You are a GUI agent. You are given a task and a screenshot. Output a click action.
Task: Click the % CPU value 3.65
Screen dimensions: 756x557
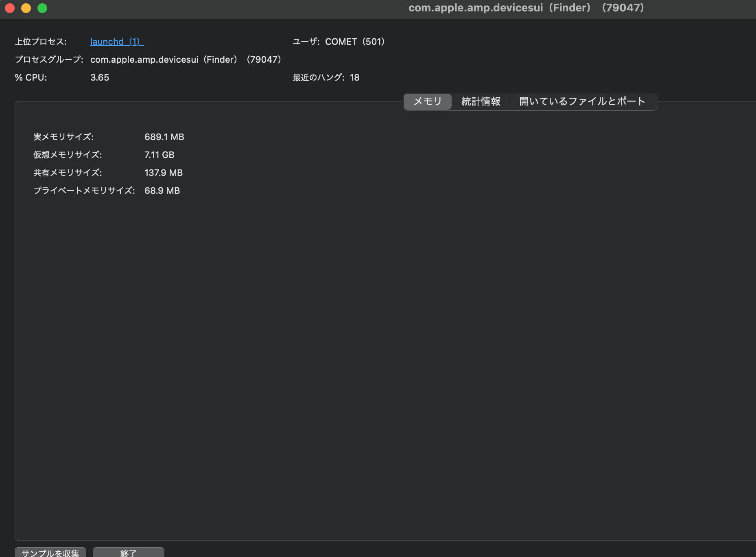[100, 77]
